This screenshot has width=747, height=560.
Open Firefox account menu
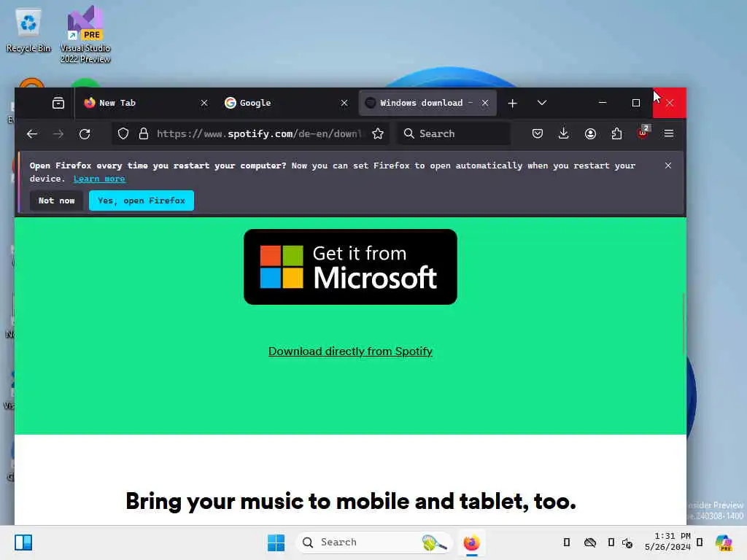pyautogui.click(x=590, y=134)
